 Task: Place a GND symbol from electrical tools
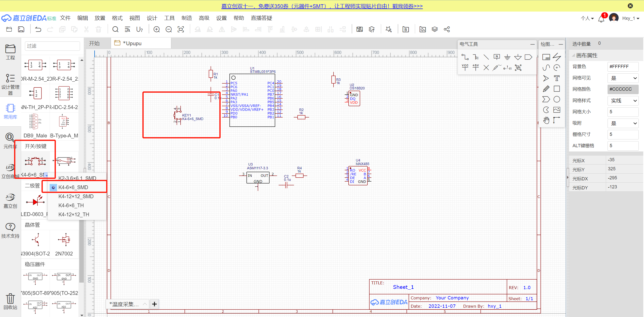point(507,57)
